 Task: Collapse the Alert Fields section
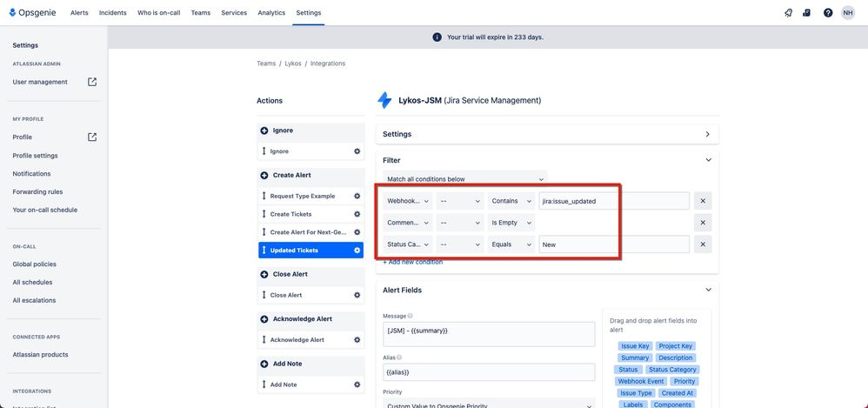coord(708,290)
